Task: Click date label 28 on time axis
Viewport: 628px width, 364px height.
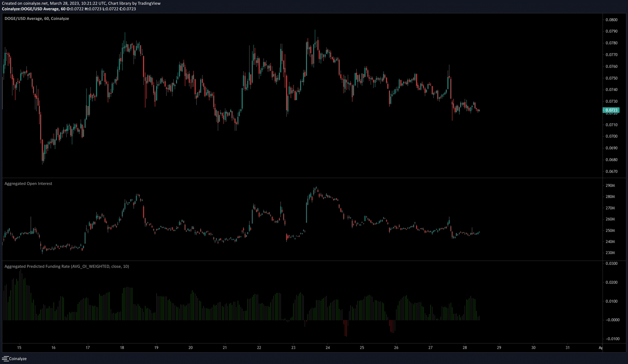Action: pos(465,348)
